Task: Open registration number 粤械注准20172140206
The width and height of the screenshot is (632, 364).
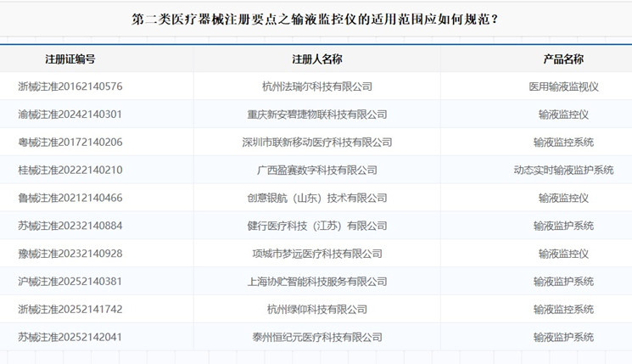Action: point(70,143)
